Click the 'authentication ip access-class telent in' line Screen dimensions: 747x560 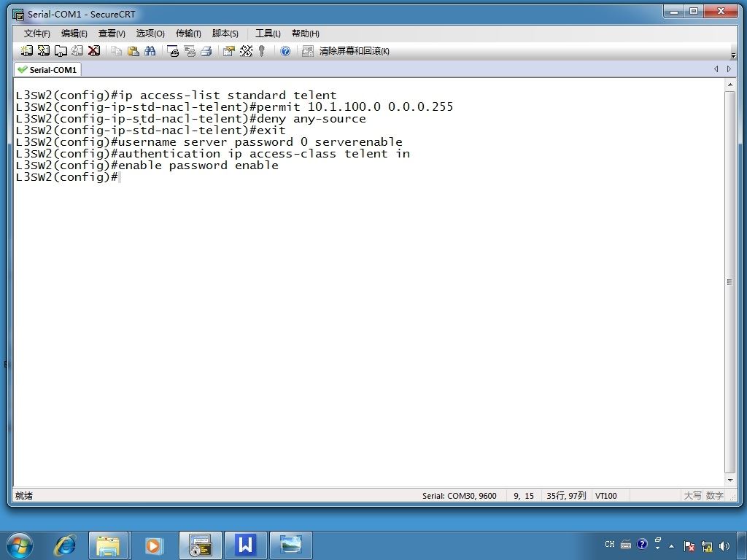(212, 153)
